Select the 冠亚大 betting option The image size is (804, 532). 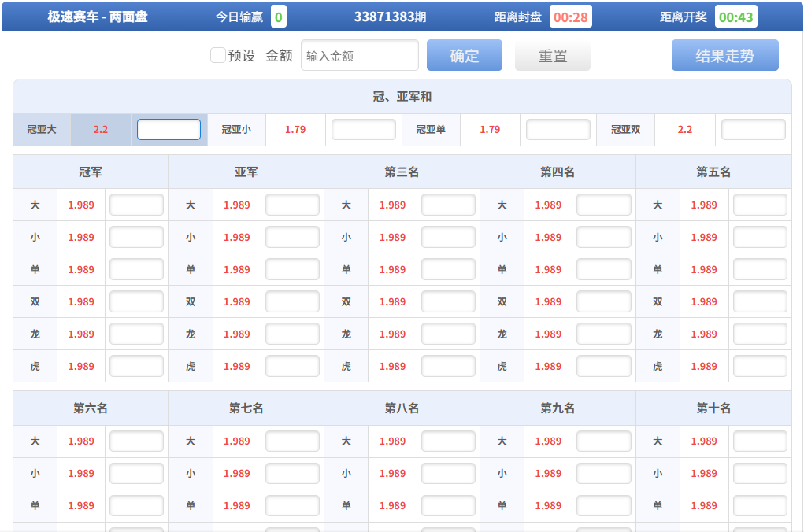[41, 129]
